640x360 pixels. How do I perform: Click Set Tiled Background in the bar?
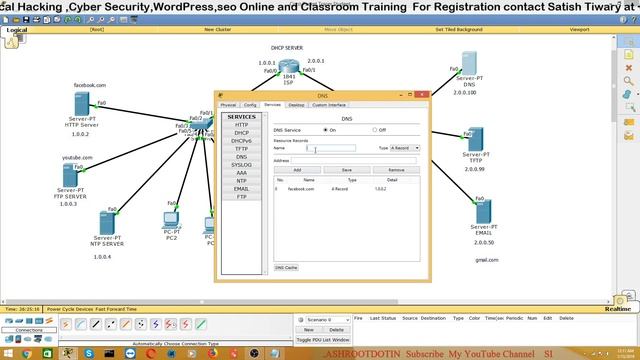click(459, 29)
